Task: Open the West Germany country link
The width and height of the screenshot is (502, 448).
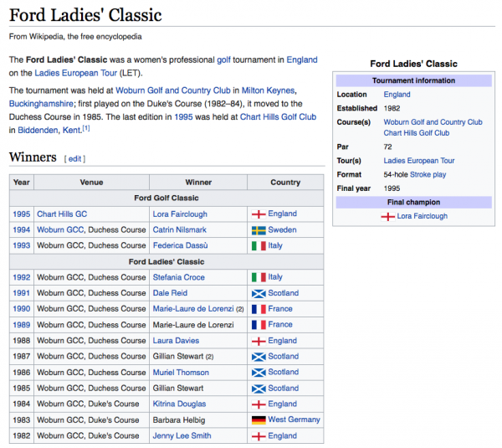Action: coord(295,420)
